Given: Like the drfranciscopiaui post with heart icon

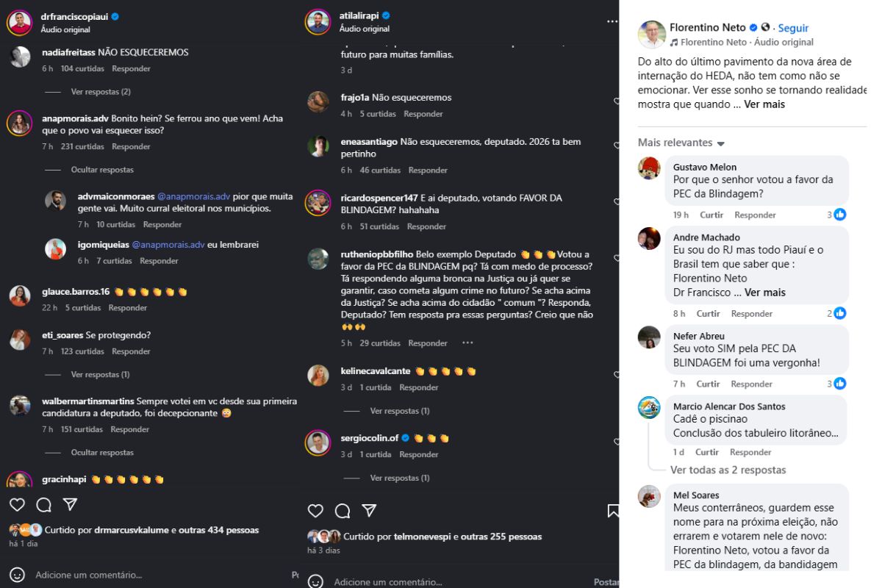Looking at the screenshot, I should tap(17, 505).
